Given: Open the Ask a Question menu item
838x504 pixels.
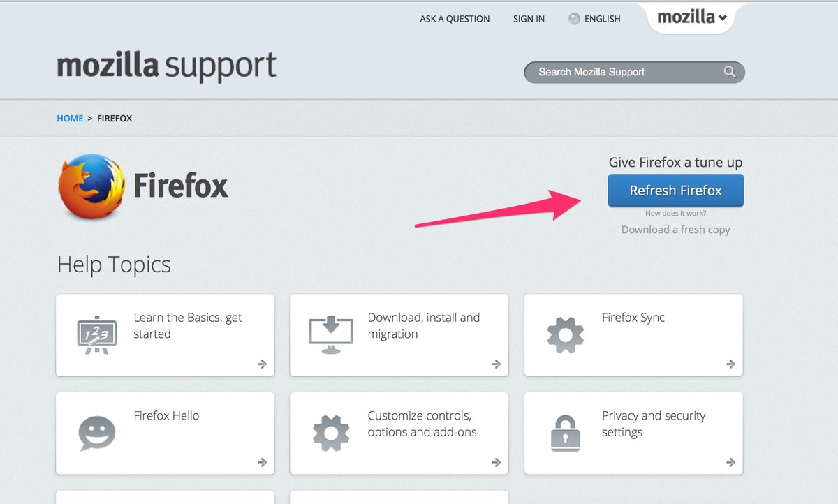Looking at the screenshot, I should [455, 19].
